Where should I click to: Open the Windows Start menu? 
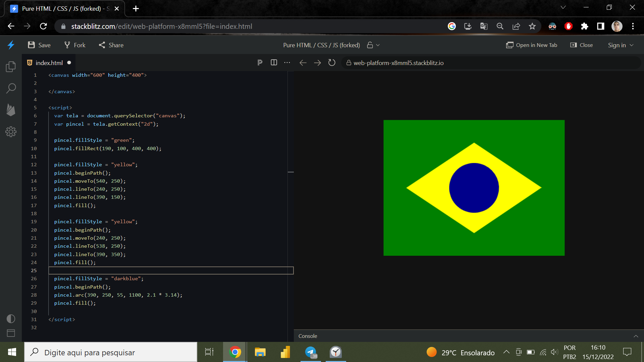12,352
